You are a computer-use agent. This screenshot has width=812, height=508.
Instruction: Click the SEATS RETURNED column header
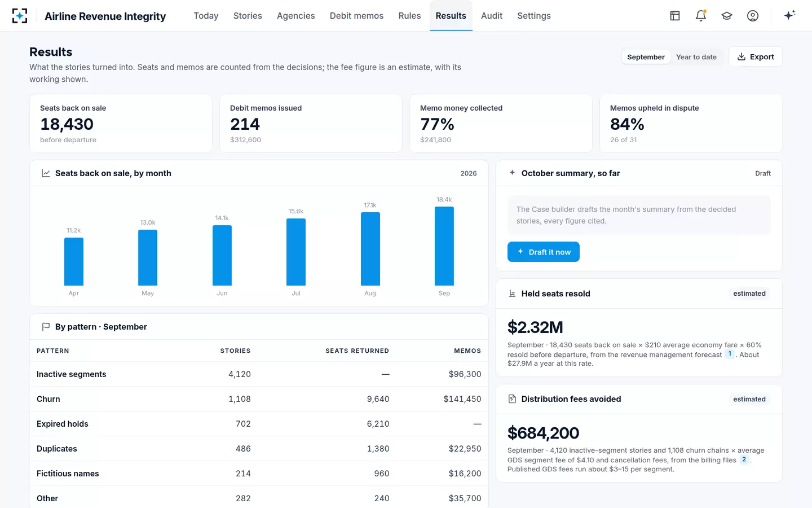click(358, 351)
